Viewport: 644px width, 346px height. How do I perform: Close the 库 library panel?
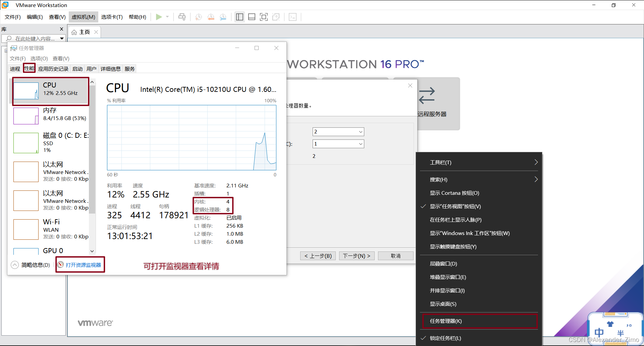(61, 29)
